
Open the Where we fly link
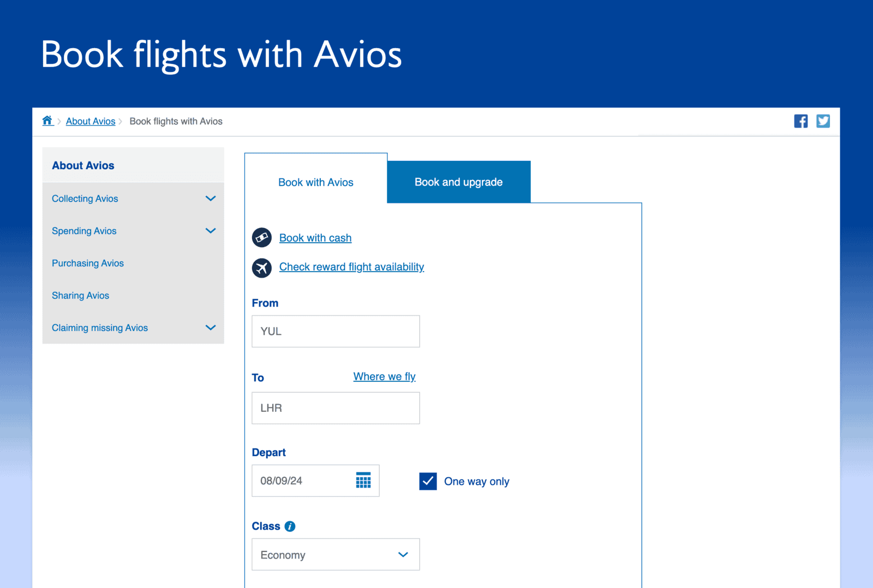coord(384,376)
